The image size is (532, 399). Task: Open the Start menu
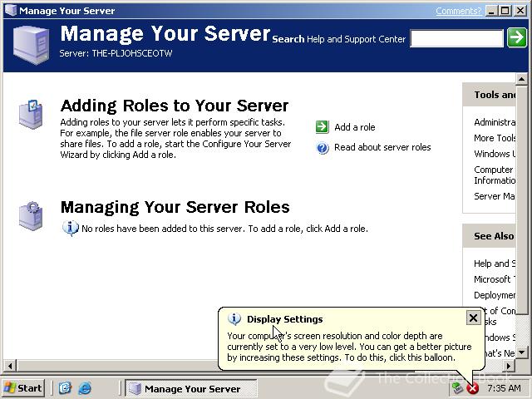point(23,388)
